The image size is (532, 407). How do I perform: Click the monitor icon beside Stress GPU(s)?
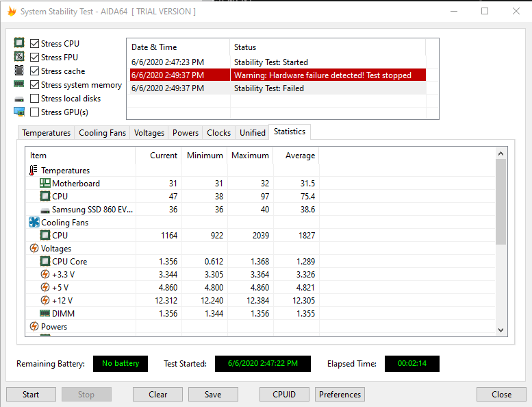click(19, 112)
